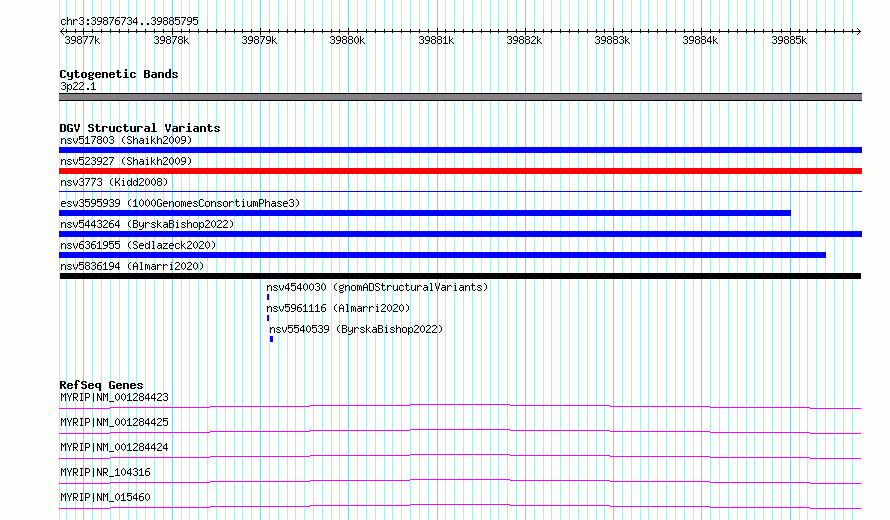Click the 39878k ruler tick label
The image size is (890, 520).
tap(171, 40)
